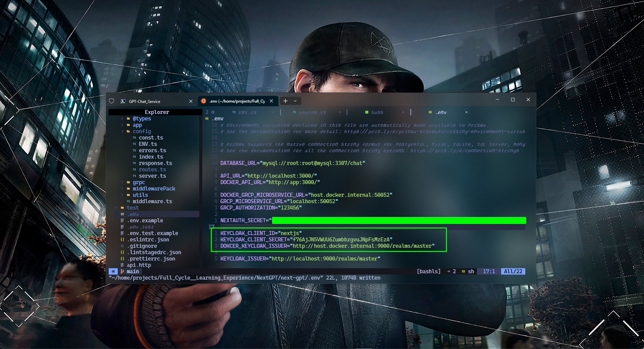Viewport: 644px width, 349px height.
Task: Click the Ubuntu icon on the .env terminal tab
Action: (204, 101)
